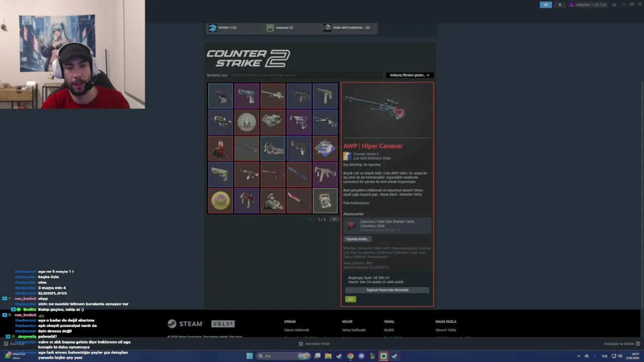
Task: Click the Steam notifications bell icon
Action: click(559, 5)
